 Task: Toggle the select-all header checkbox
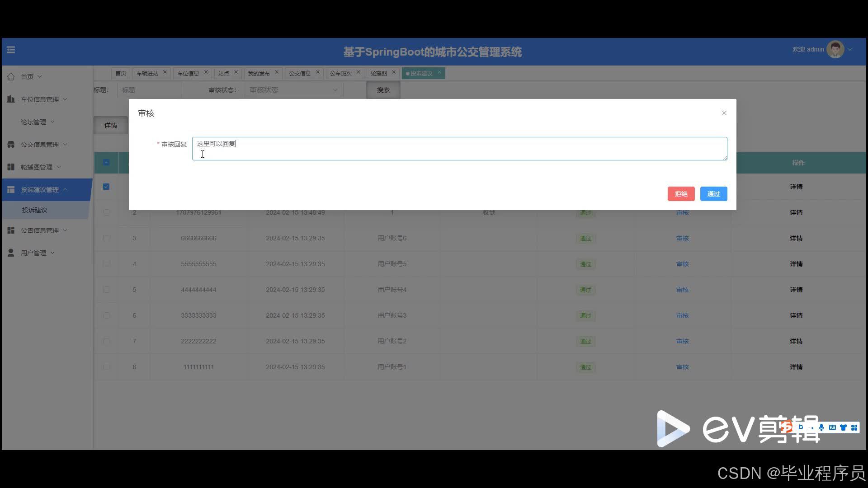tap(106, 162)
